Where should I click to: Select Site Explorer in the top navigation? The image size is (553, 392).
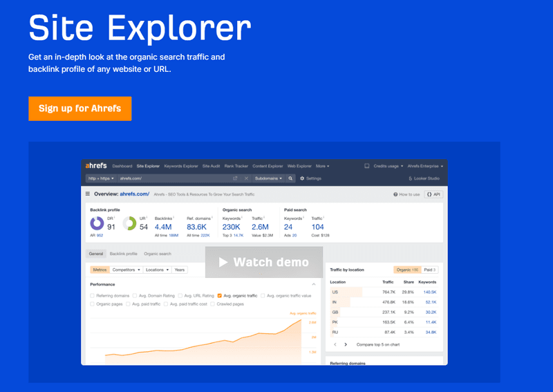pyautogui.click(x=148, y=166)
